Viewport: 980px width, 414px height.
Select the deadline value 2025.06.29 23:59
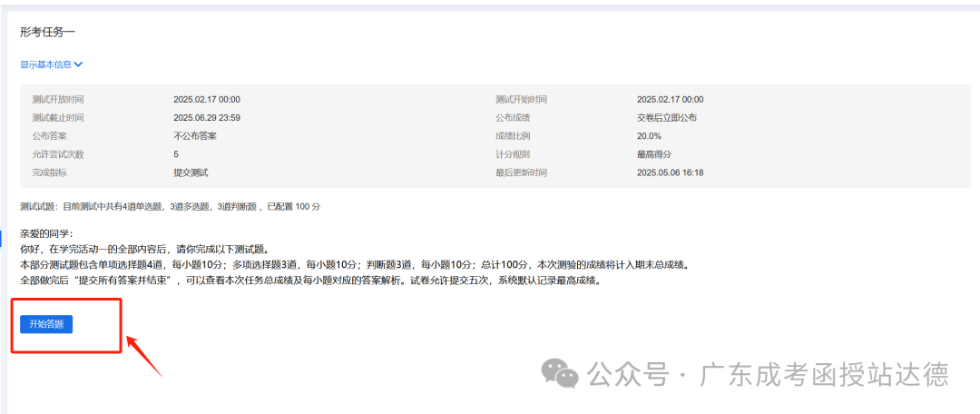(207, 117)
